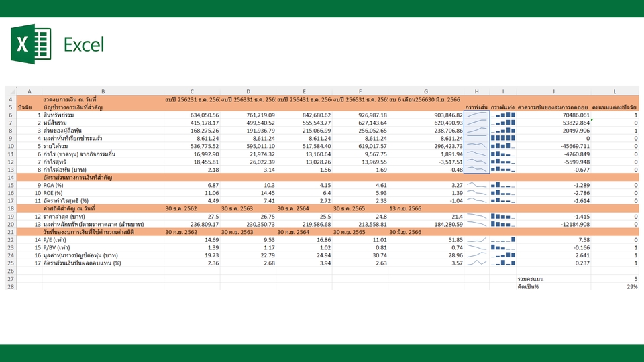Select column J header

point(553,91)
